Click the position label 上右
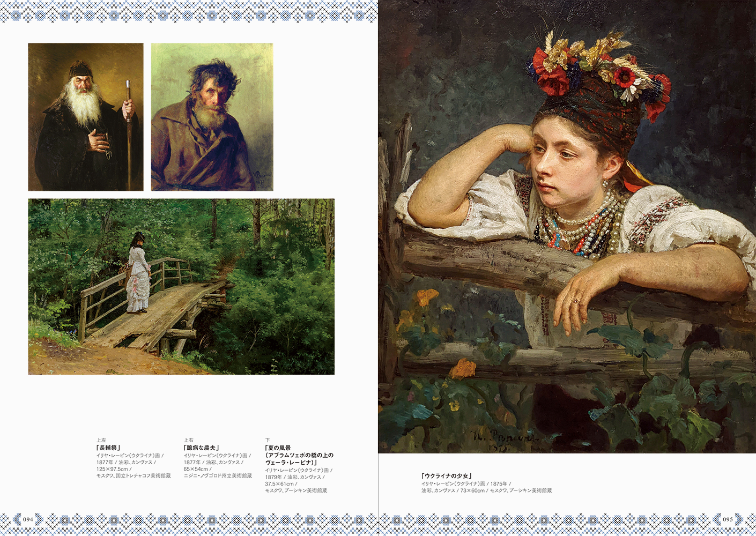The height and width of the screenshot is (536, 756). 188,441
